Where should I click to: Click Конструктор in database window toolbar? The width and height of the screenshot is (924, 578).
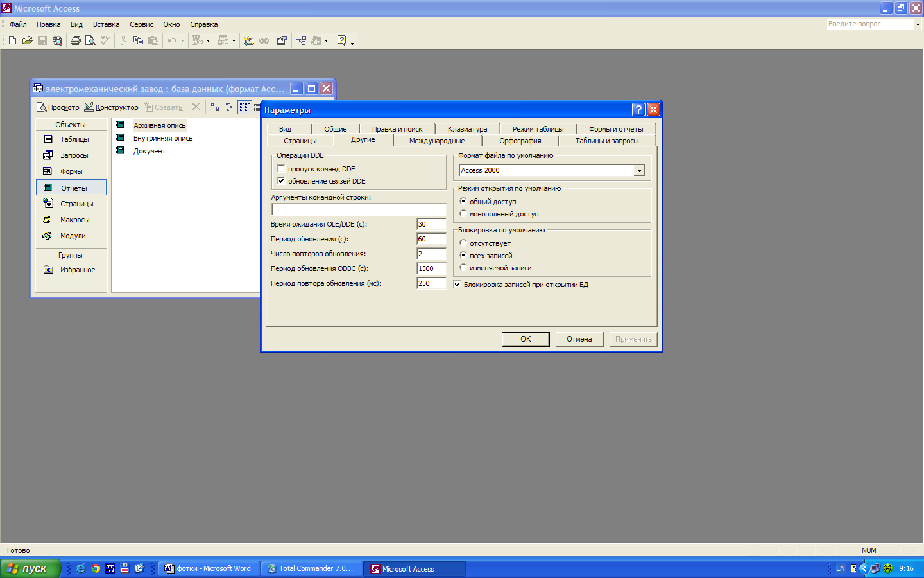(111, 107)
